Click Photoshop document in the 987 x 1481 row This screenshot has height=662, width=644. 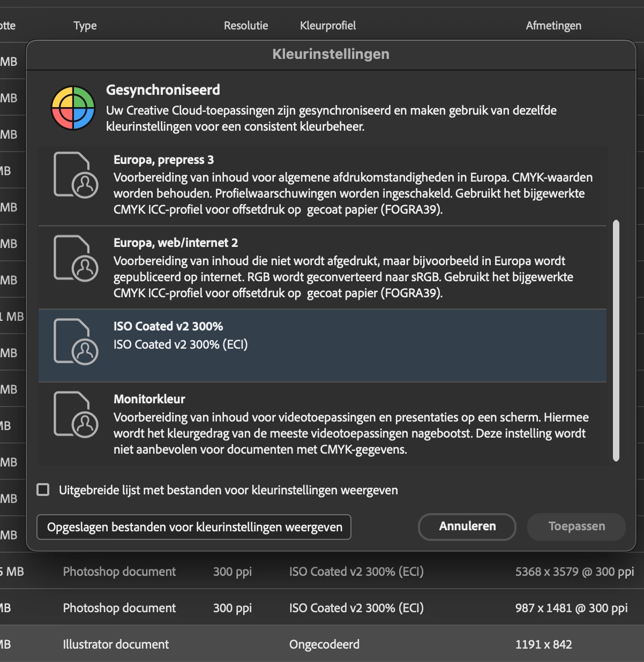[119, 608]
